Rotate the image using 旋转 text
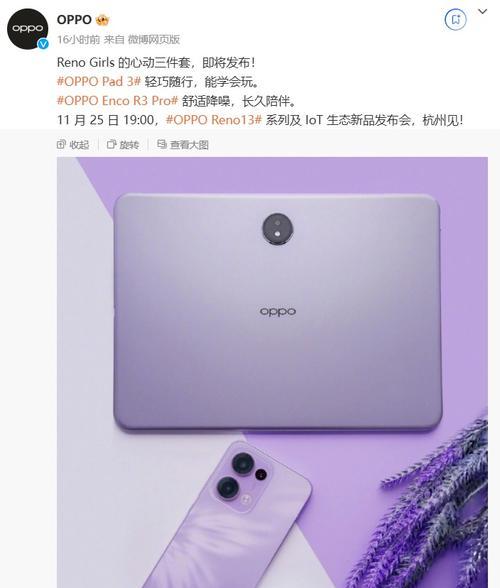Viewport: 500px width, 588px height. (129, 144)
